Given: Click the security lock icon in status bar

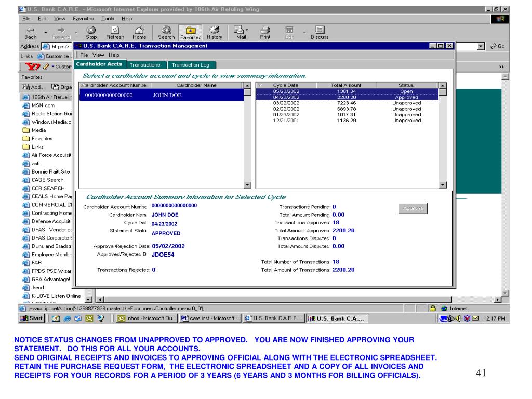Looking at the screenshot, I should tap(432, 308).
